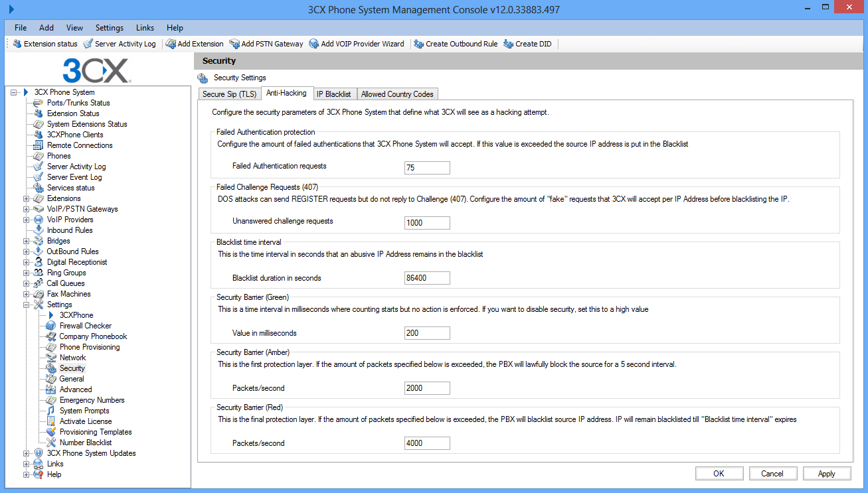The image size is (868, 493).
Task: Edit Unanswered challenge requests field
Action: pyautogui.click(x=427, y=223)
